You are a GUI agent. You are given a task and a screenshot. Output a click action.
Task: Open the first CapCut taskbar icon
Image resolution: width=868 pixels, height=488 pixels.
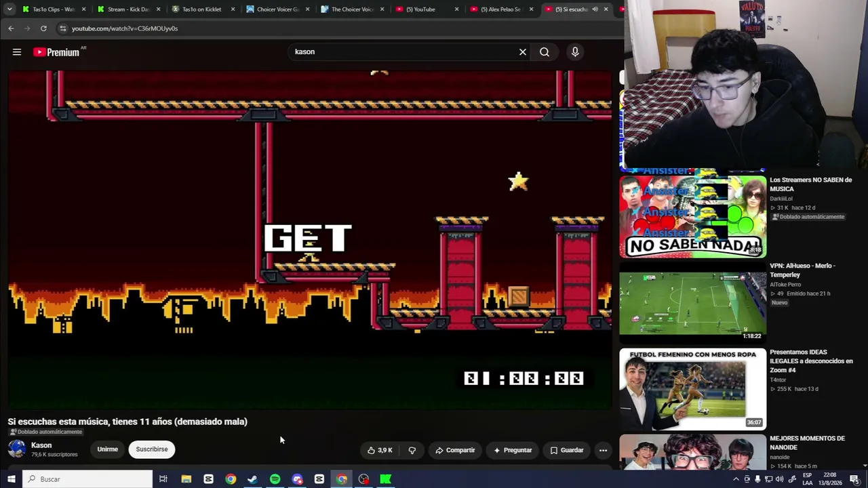tap(208, 479)
